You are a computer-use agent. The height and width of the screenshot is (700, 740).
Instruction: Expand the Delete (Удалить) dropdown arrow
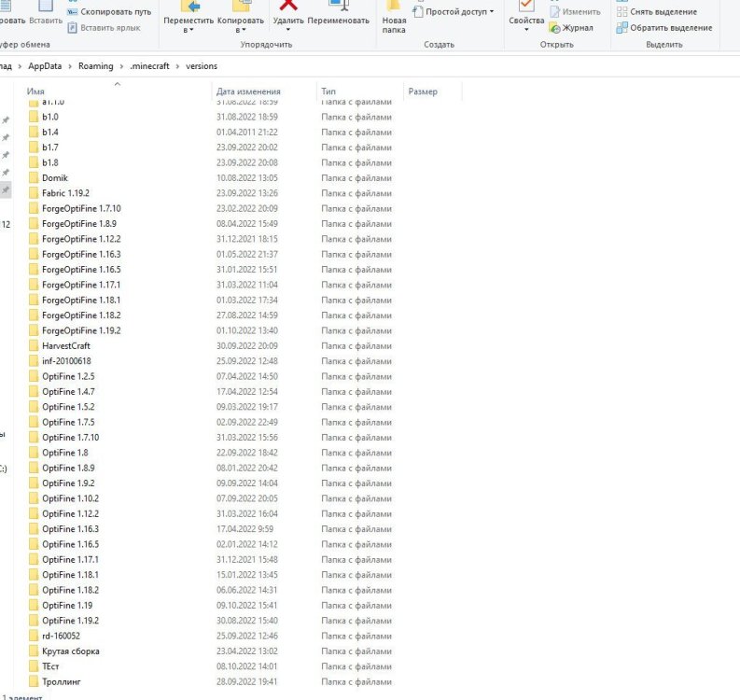(288, 30)
